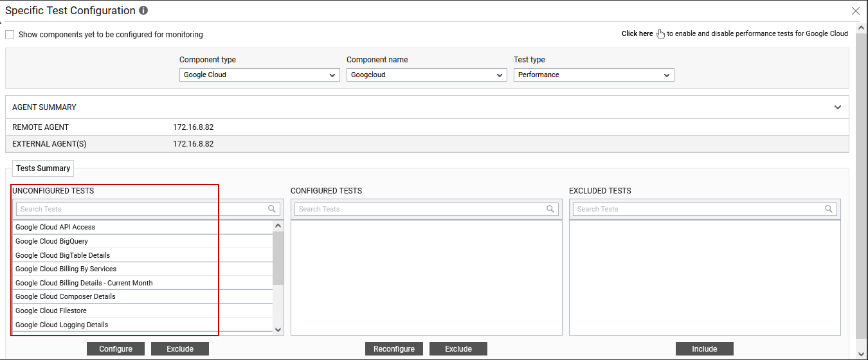Click search magnifier icon in Unconfigured Tests
Screen dimensions: 868x360
pyautogui.click(x=273, y=209)
